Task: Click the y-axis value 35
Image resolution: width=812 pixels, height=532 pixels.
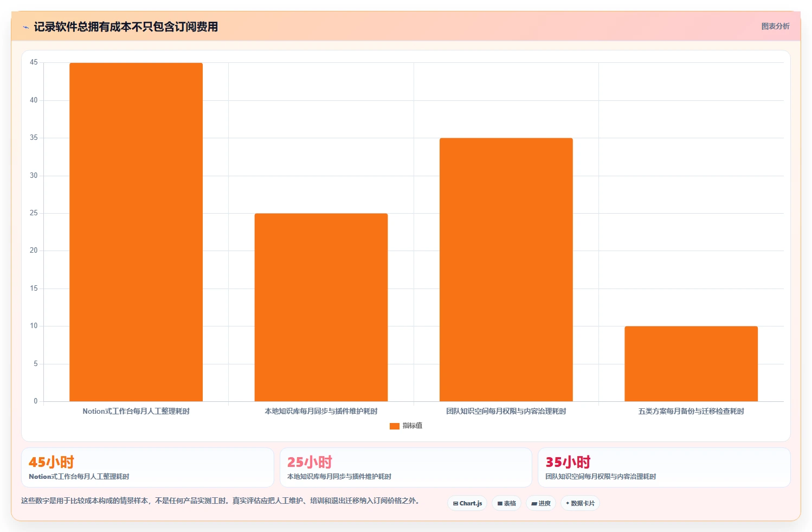Action: (34, 138)
